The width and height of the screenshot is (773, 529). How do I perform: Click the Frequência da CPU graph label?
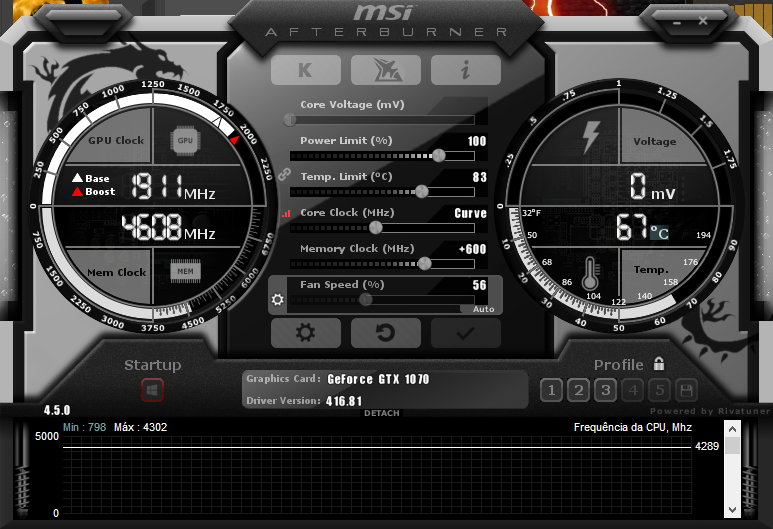pos(632,427)
